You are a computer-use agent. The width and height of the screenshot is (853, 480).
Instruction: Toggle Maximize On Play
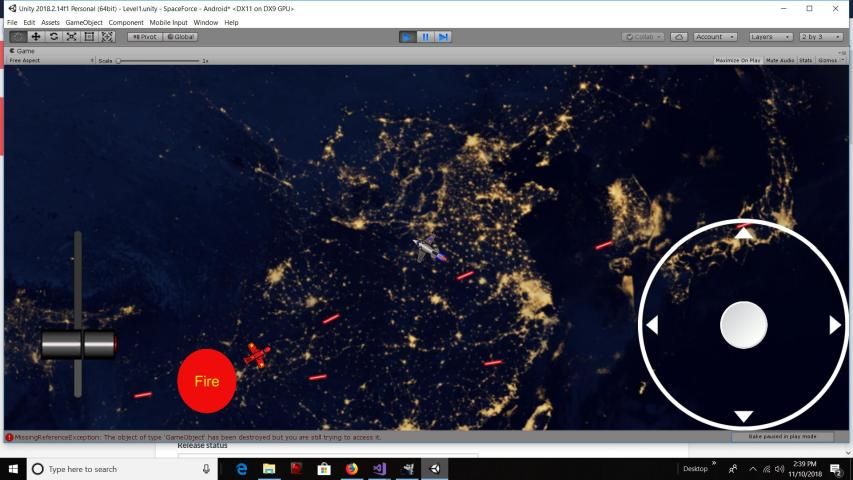point(738,60)
